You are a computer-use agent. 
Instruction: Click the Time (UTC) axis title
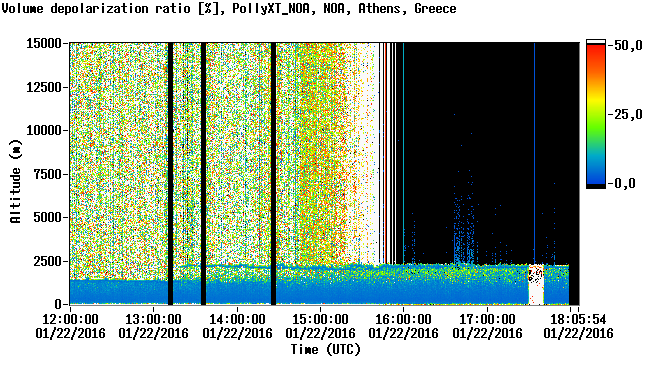tap(326, 350)
